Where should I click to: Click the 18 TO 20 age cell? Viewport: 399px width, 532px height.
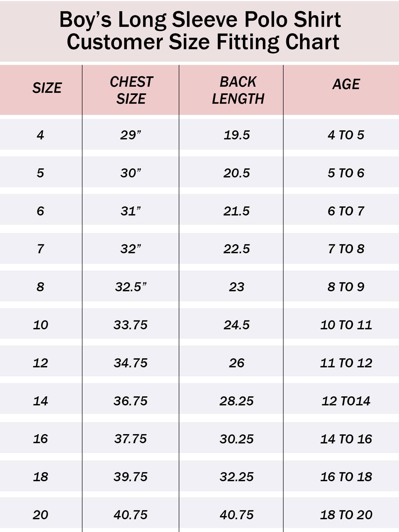tap(346, 515)
